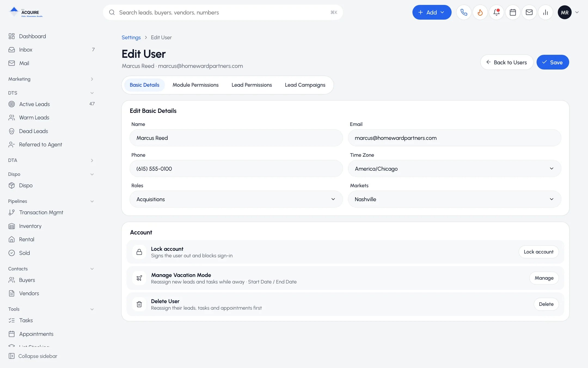Image resolution: width=588 pixels, height=368 pixels.
Task: Open the bar chart reports icon
Action: click(x=545, y=12)
